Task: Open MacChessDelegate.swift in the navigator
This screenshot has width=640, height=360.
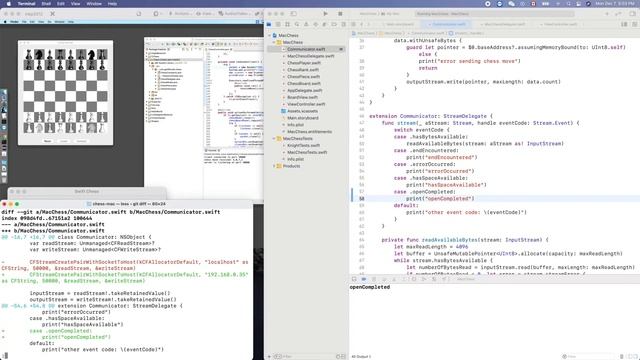Action: pos(310,56)
